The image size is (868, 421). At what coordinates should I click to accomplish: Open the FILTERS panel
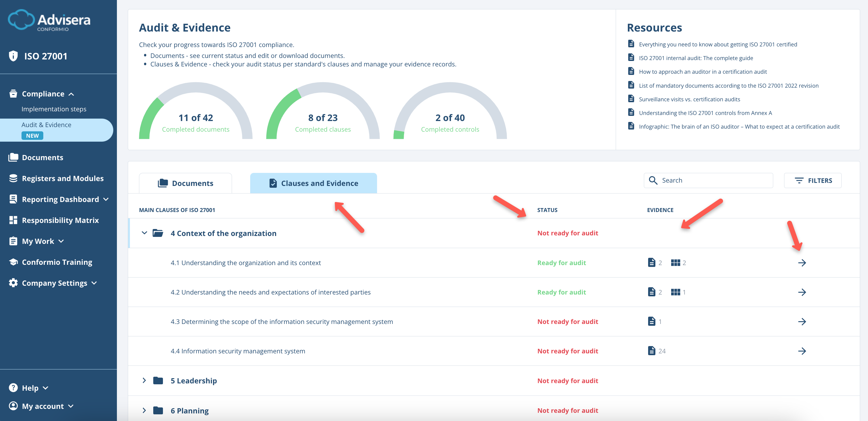[813, 180]
